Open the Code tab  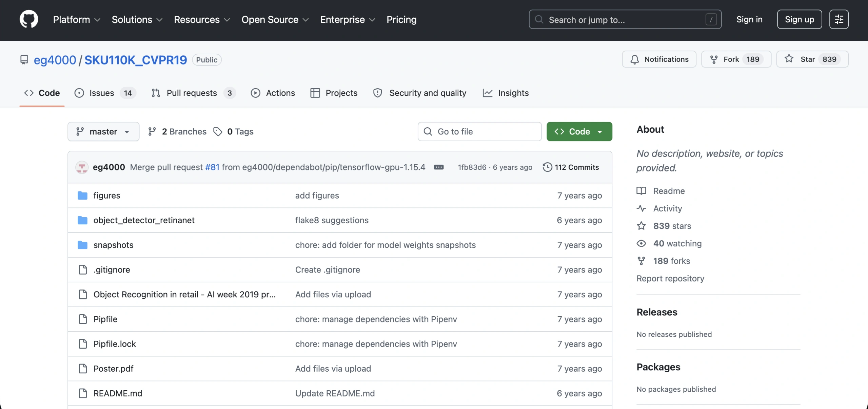coord(42,93)
